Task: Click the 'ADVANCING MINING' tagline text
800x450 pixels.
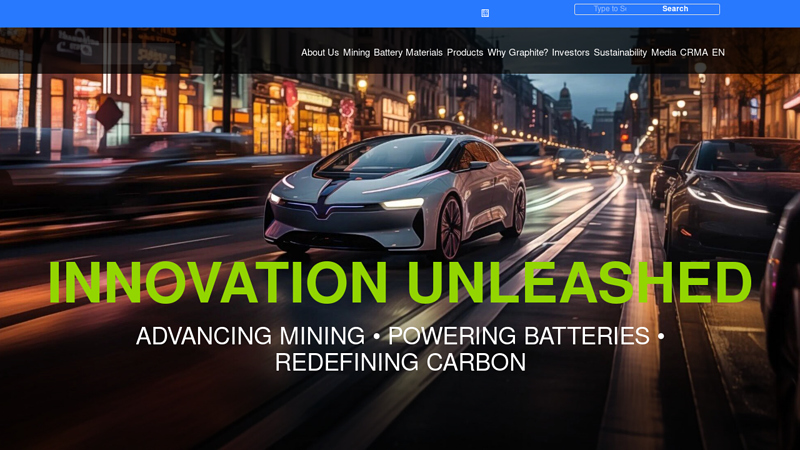Action: 250,336
